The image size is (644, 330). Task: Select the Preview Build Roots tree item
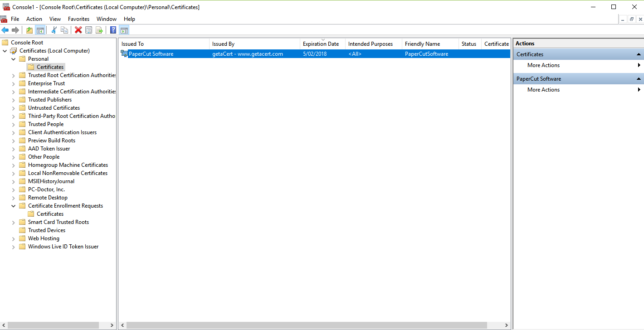coord(52,141)
